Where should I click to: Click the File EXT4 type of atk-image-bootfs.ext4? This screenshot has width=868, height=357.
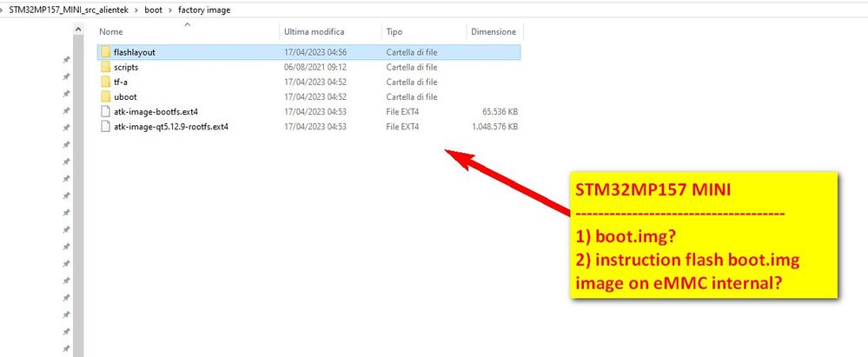point(402,112)
